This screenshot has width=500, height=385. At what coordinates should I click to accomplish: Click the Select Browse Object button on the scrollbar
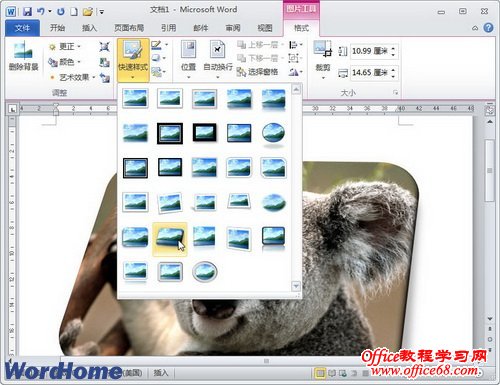click(490, 339)
